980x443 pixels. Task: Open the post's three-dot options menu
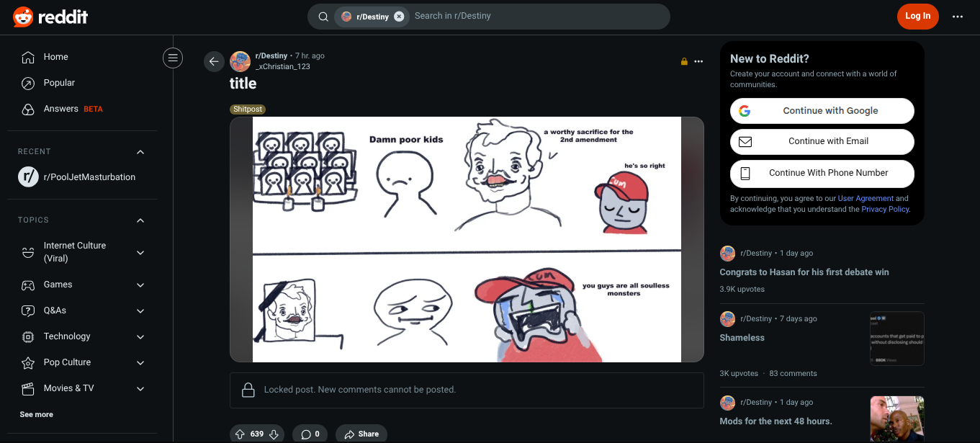[x=698, y=61]
